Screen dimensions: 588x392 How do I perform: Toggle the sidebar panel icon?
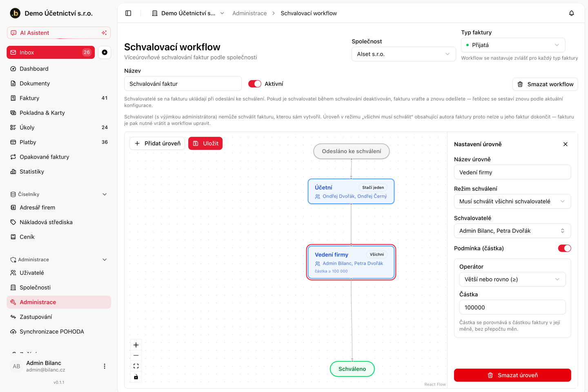click(128, 13)
